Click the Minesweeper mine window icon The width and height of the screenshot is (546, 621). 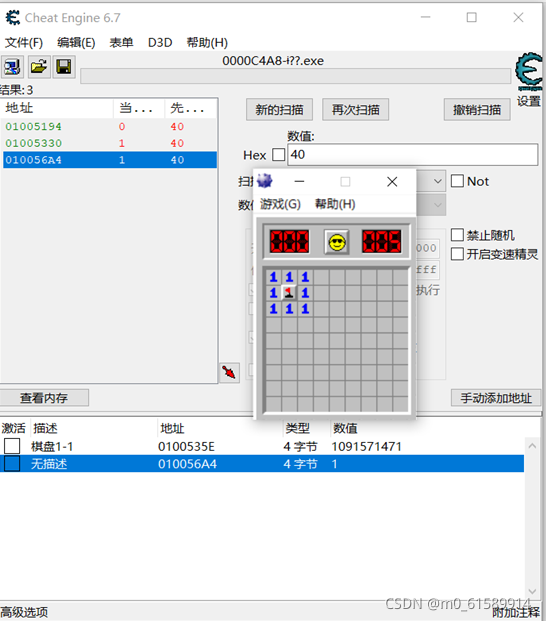[x=264, y=181]
